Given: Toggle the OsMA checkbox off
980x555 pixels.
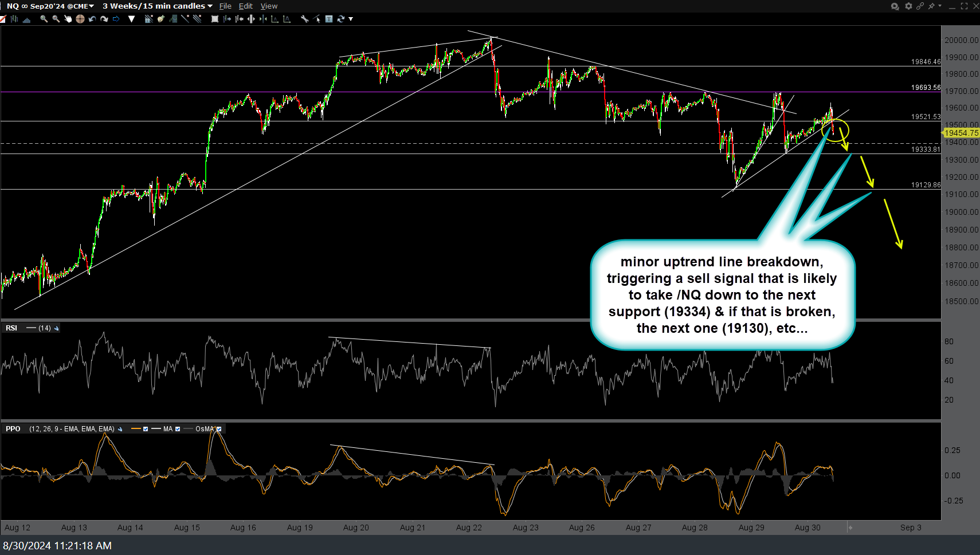Looking at the screenshot, I should click(219, 428).
